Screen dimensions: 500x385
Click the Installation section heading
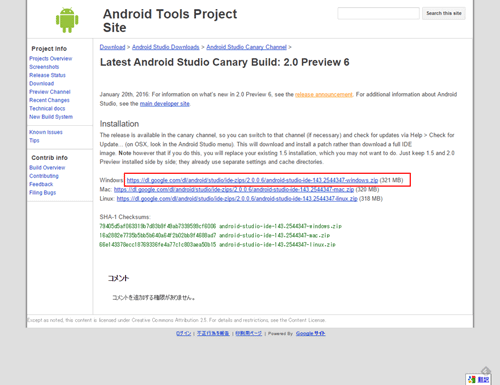coord(119,124)
